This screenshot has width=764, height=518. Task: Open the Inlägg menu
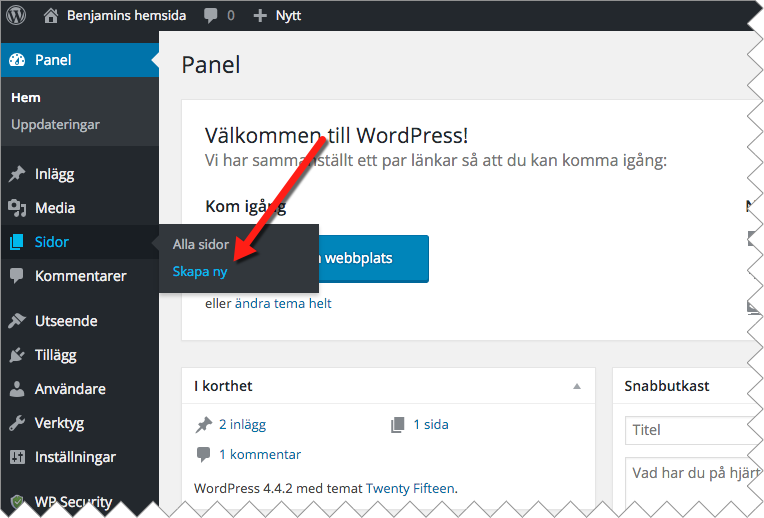tap(80, 174)
